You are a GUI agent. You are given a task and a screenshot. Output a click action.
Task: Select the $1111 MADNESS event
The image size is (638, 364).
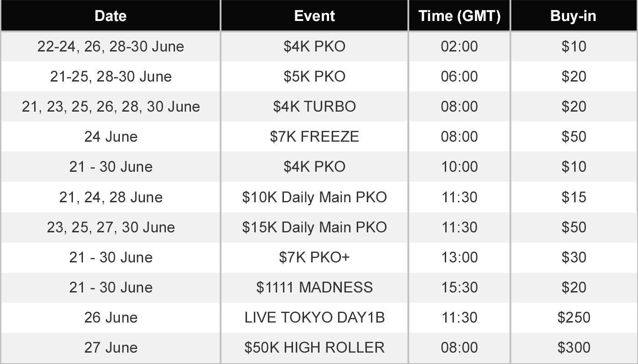tap(314, 287)
